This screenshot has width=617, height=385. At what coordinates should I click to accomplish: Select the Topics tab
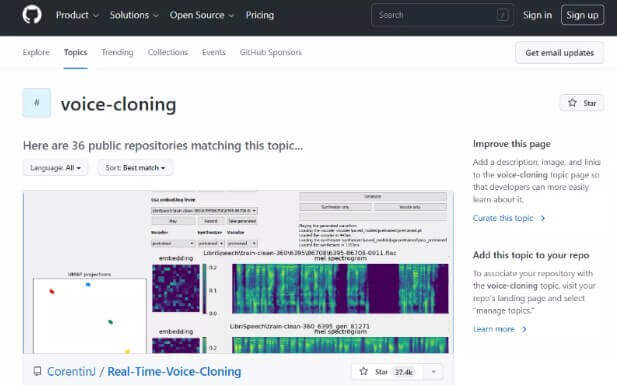pyautogui.click(x=76, y=52)
